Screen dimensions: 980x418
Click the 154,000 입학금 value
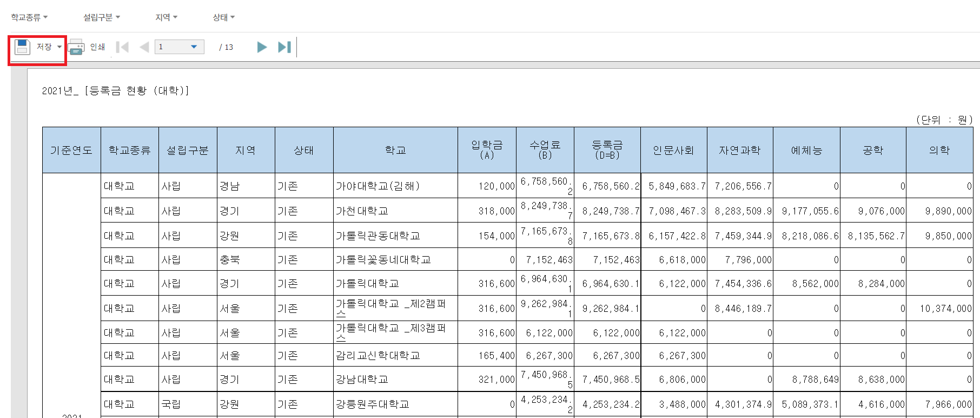[x=496, y=236]
